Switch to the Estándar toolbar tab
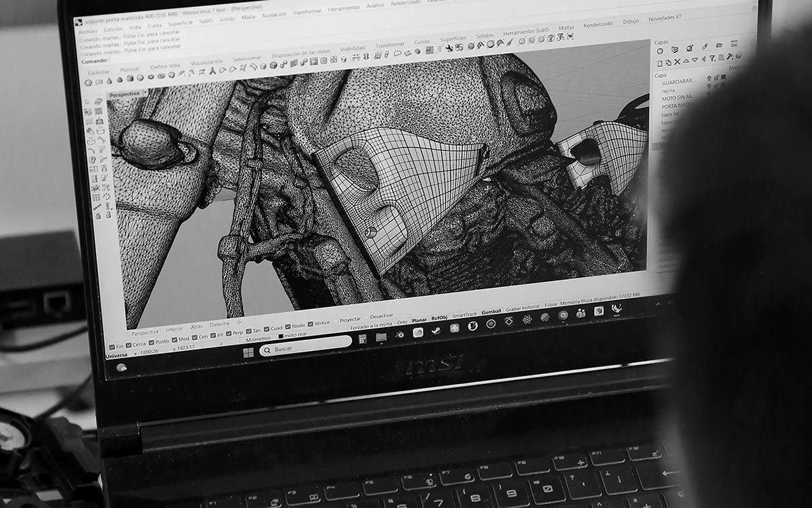The height and width of the screenshot is (508, 812). click(x=99, y=72)
